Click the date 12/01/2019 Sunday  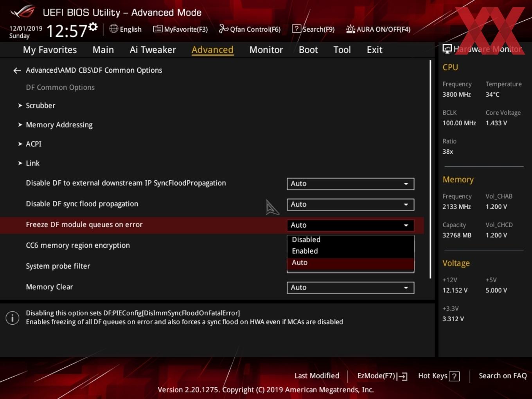coord(25,32)
